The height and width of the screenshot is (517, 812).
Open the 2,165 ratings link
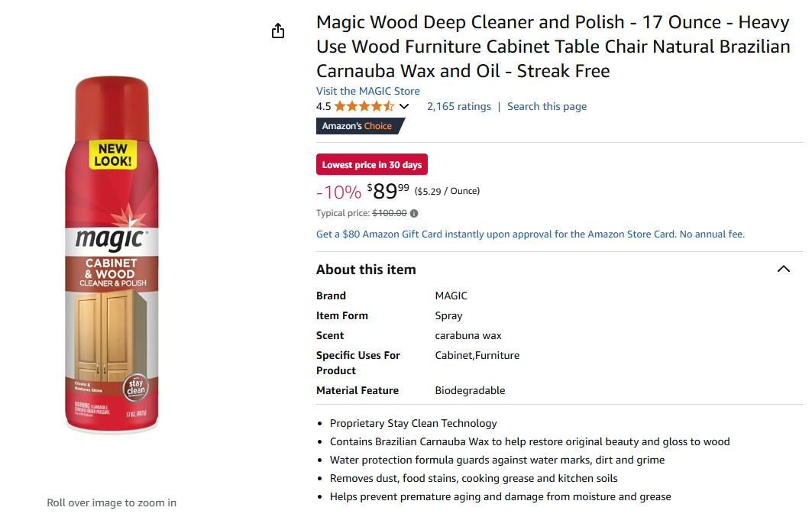point(459,106)
